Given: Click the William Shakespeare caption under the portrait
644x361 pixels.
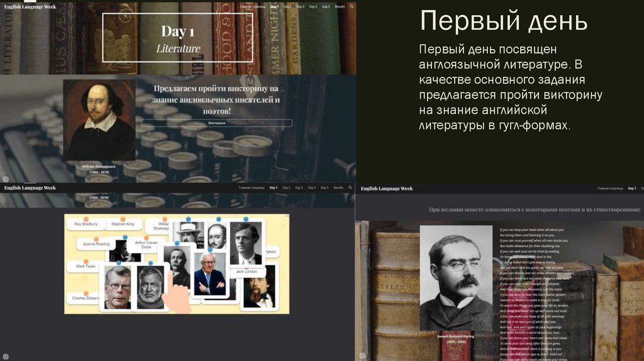Looking at the screenshot, I should pyautogui.click(x=99, y=169).
